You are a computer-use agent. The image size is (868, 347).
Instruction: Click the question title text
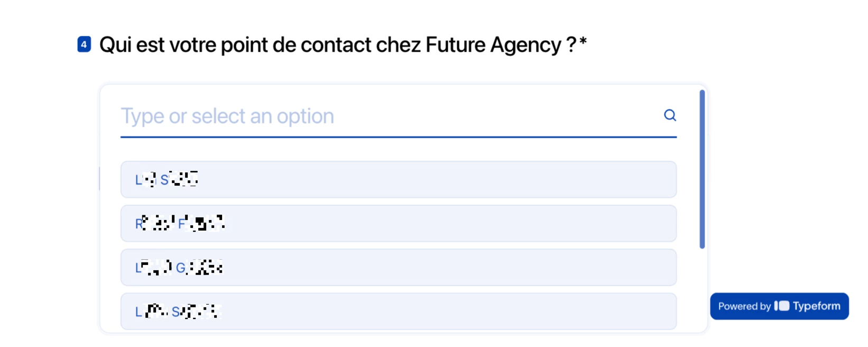pyautogui.click(x=337, y=45)
